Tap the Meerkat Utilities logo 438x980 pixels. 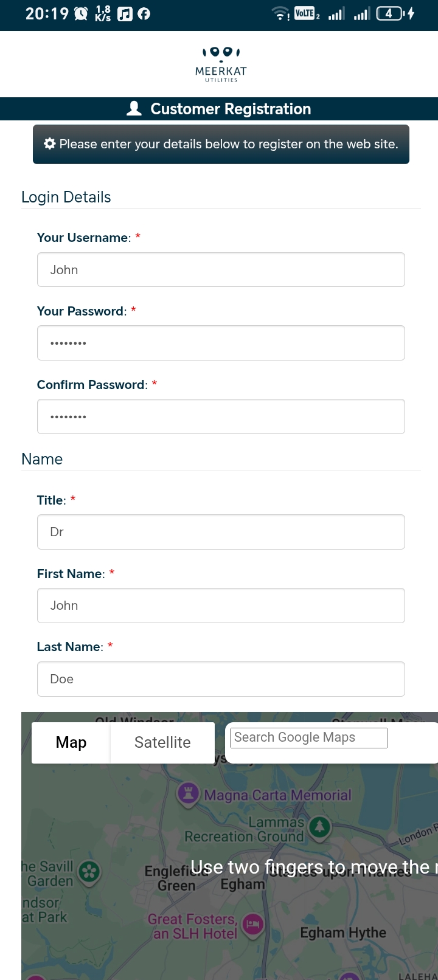point(221,64)
